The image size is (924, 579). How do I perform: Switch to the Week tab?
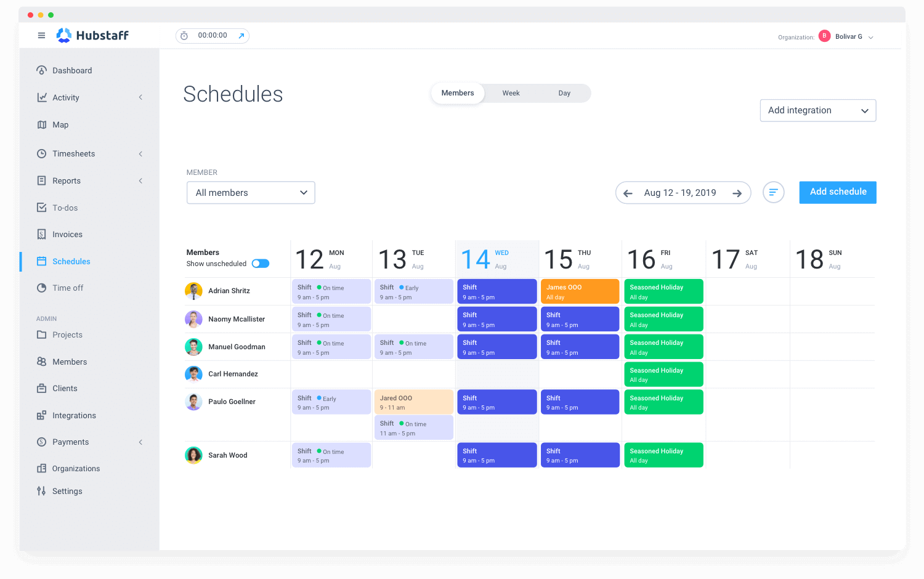(511, 93)
